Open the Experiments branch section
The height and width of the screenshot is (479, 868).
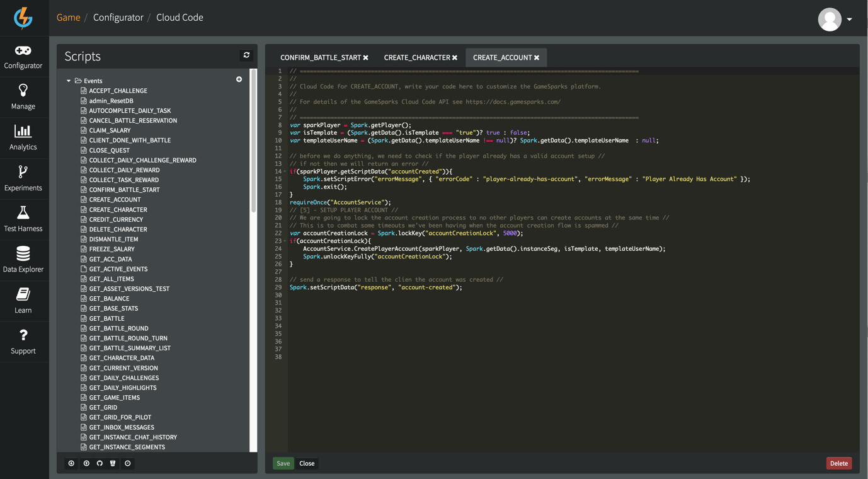click(x=23, y=179)
